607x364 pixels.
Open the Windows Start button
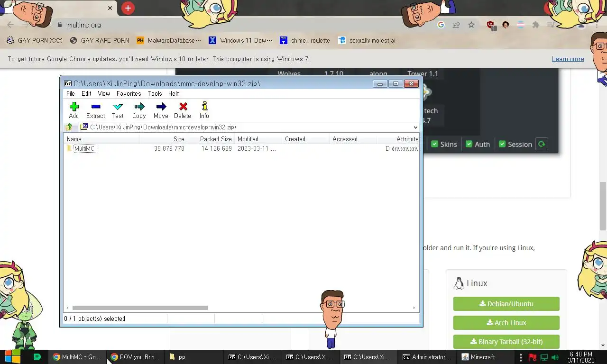(12, 357)
